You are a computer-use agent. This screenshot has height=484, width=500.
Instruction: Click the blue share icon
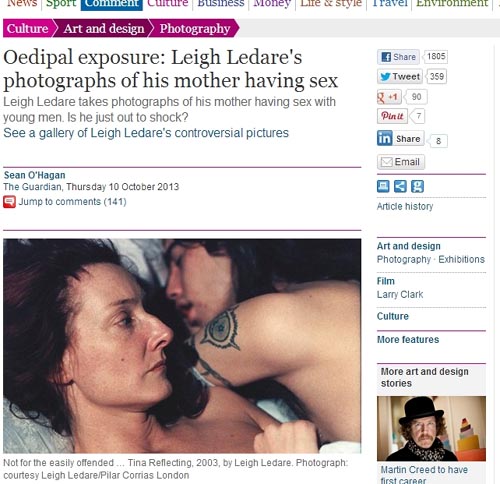[x=400, y=186]
